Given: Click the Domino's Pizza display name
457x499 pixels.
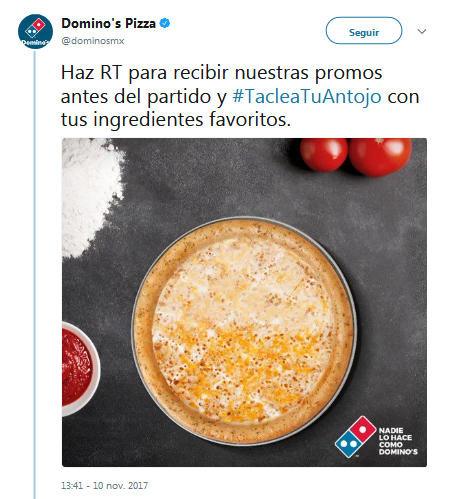Looking at the screenshot, I should pos(108,23).
